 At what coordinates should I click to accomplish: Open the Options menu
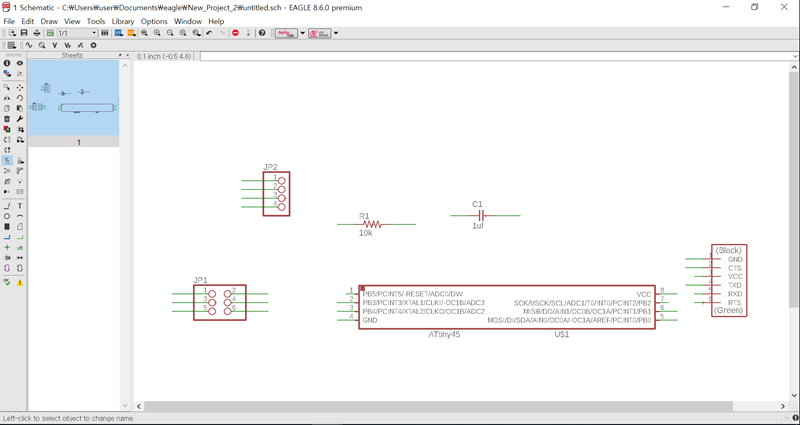point(154,21)
